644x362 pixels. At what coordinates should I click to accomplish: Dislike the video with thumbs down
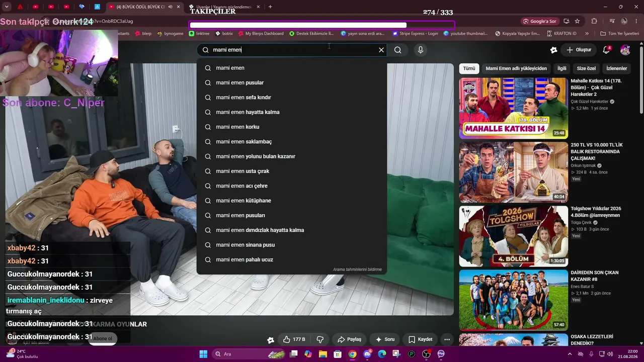click(x=320, y=339)
